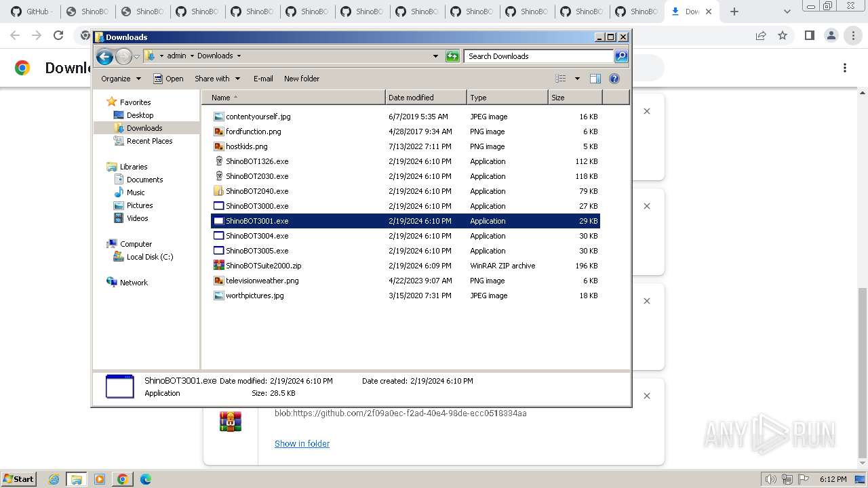
Task: Click the Search Downloads field
Action: [x=539, y=56]
